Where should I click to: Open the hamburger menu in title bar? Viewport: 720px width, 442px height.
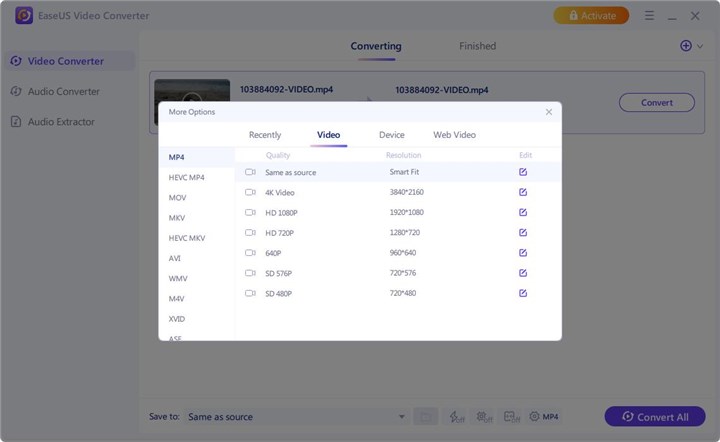pos(649,16)
